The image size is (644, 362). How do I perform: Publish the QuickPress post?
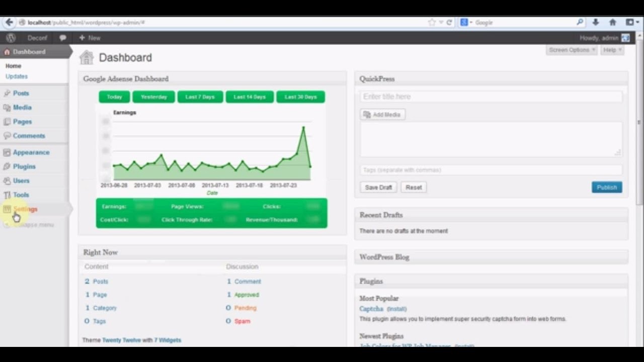(607, 187)
